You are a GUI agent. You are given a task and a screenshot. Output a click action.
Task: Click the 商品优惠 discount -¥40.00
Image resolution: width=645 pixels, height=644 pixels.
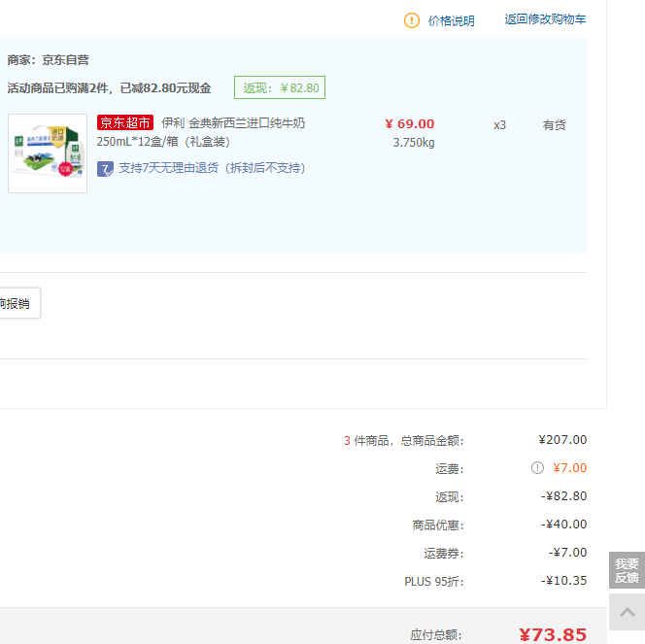pos(563,525)
